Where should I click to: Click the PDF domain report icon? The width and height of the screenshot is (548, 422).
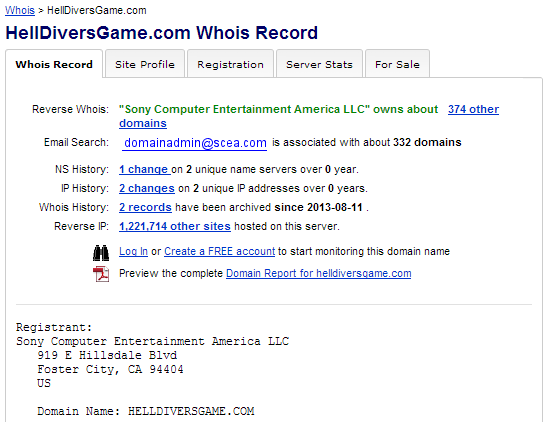click(101, 274)
